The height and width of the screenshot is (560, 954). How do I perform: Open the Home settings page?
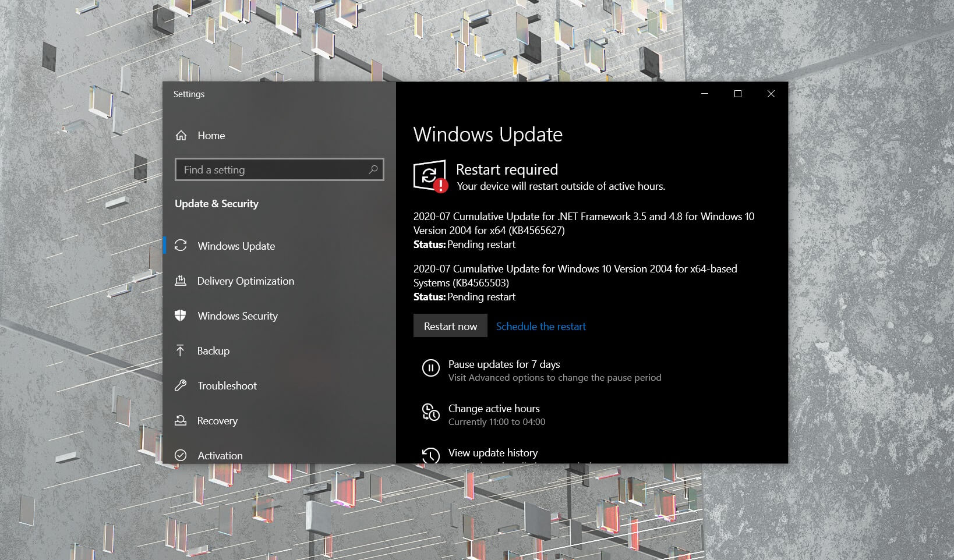tap(211, 135)
